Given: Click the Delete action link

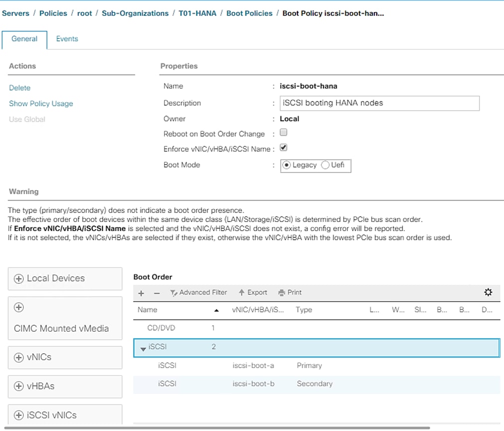Looking at the screenshot, I should click(x=20, y=88).
